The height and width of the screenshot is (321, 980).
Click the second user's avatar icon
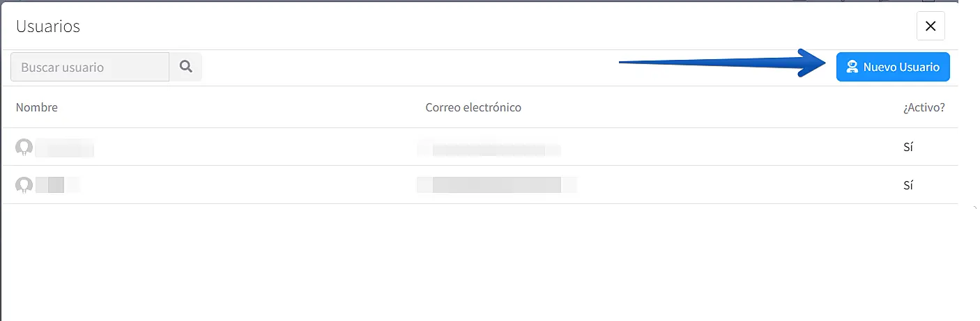point(24,185)
